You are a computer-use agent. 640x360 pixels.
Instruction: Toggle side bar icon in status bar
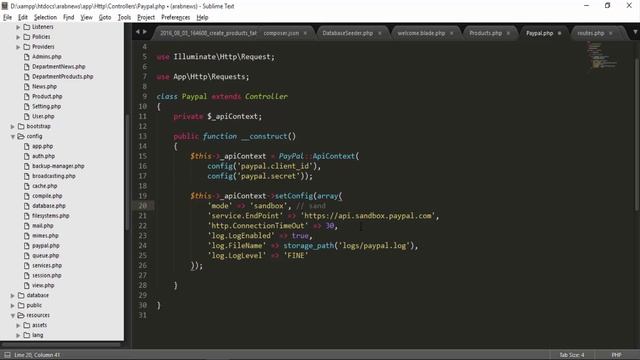click(7, 355)
